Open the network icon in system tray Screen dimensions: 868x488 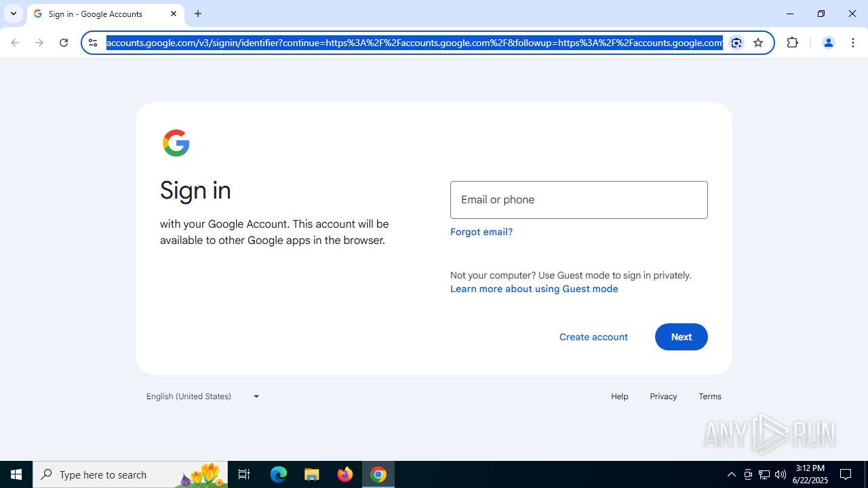pos(764,474)
